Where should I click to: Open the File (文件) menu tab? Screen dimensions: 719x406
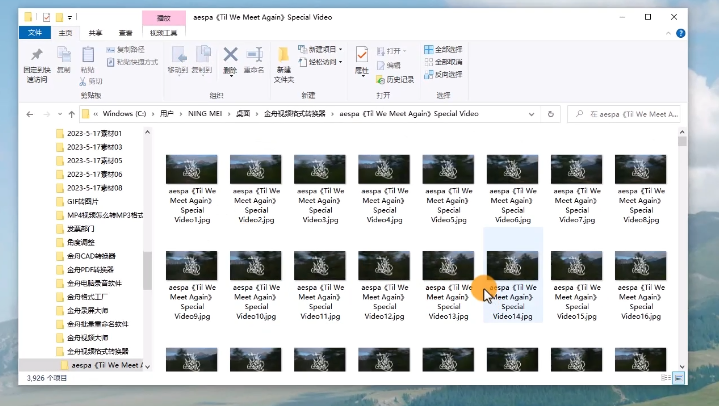(x=32, y=33)
